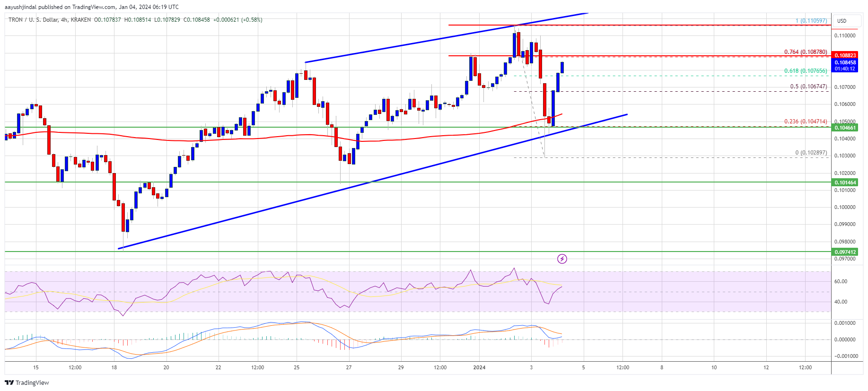Viewport: 868px width, 391px height.
Task: Click the green 0.104661 level label
Action: pyautogui.click(x=845, y=128)
